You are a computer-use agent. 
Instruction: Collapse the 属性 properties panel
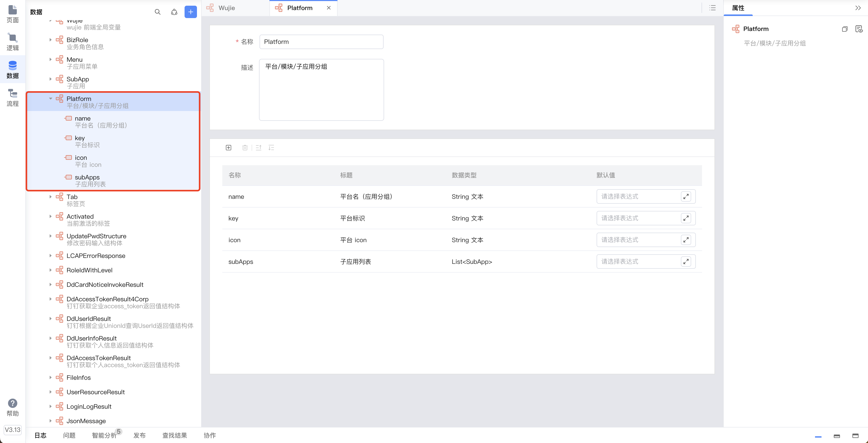(858, 8)
